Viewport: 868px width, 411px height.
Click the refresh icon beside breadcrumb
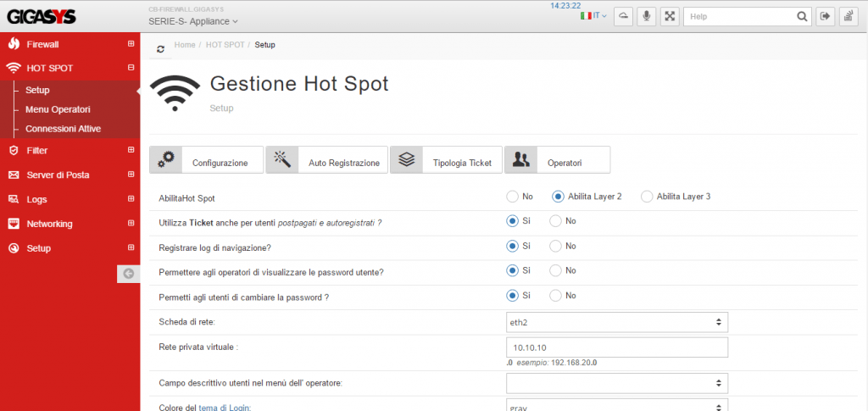click(x=160, y=48)
